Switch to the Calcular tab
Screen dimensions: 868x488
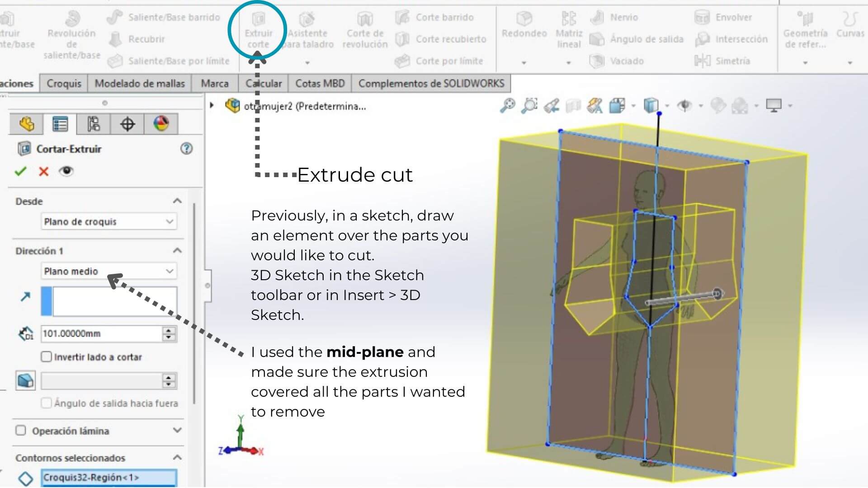click(264, 84)
